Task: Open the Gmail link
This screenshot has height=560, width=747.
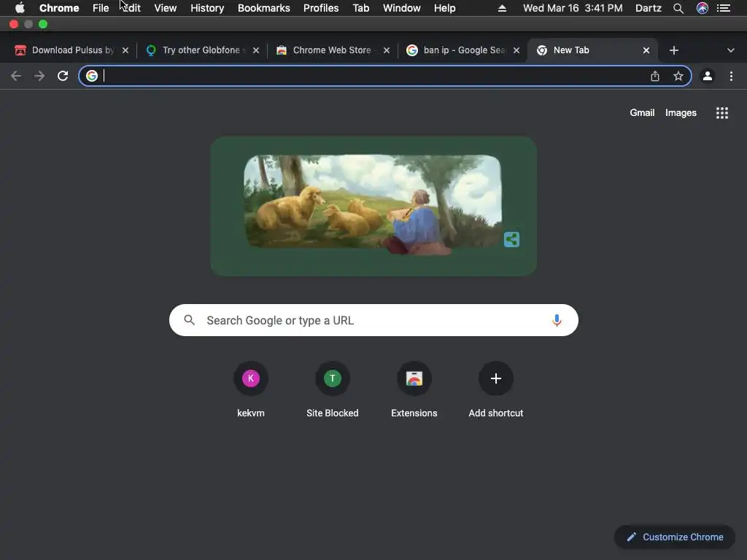Action: click(642, 113)
